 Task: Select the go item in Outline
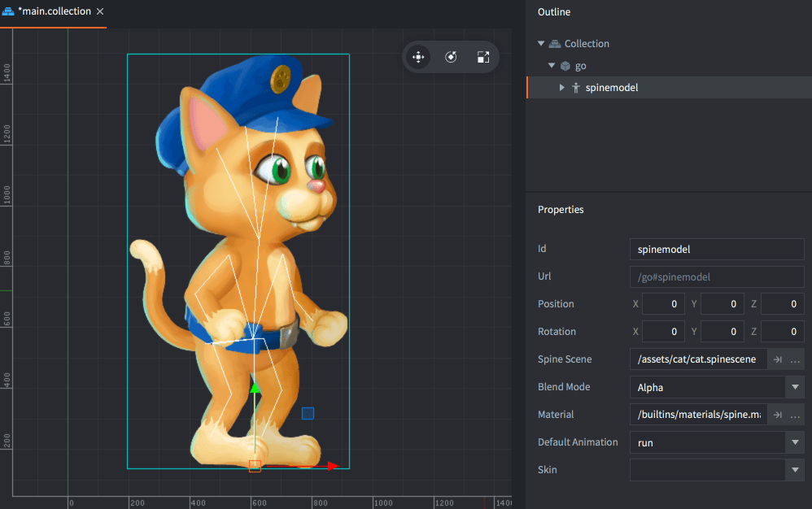(x=580, y=66)
